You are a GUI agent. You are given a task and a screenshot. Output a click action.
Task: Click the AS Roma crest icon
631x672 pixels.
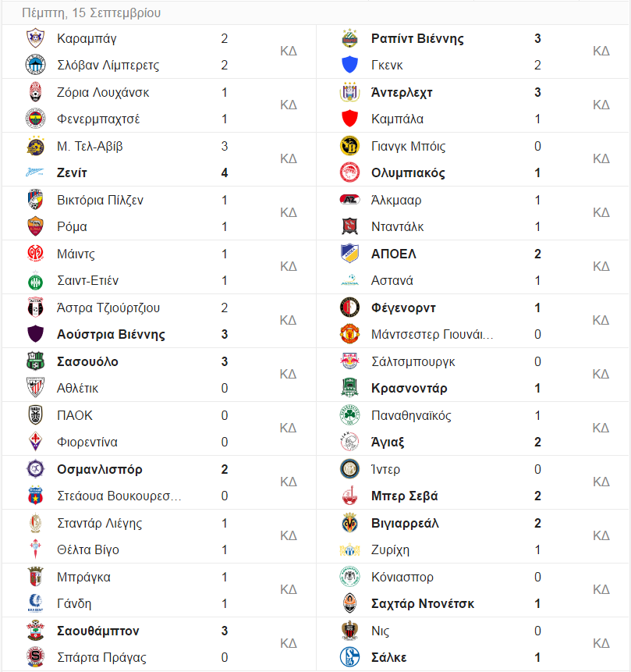(36, 226)
